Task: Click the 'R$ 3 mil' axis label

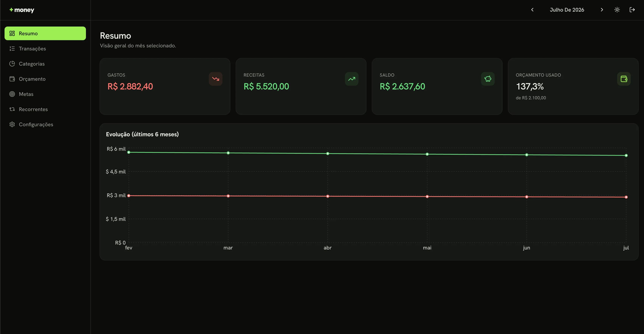Action: (116, 195)
